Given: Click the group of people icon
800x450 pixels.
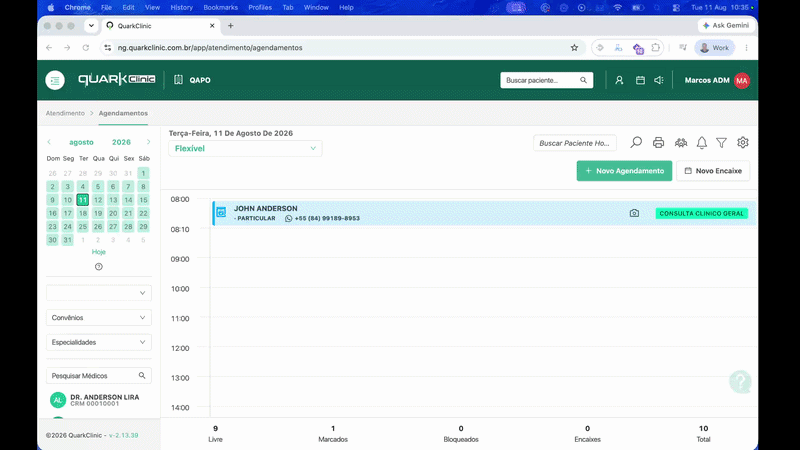Looking at the screenshot, I should [681, 142].
